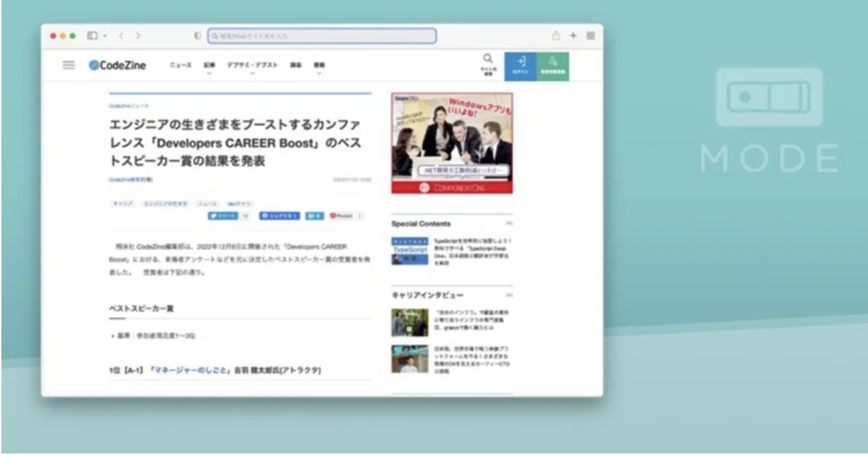The image size is (868, 457).
Task: Go back with Safari's back arrow
Action: pyautogui.click(x=120, y=36)
